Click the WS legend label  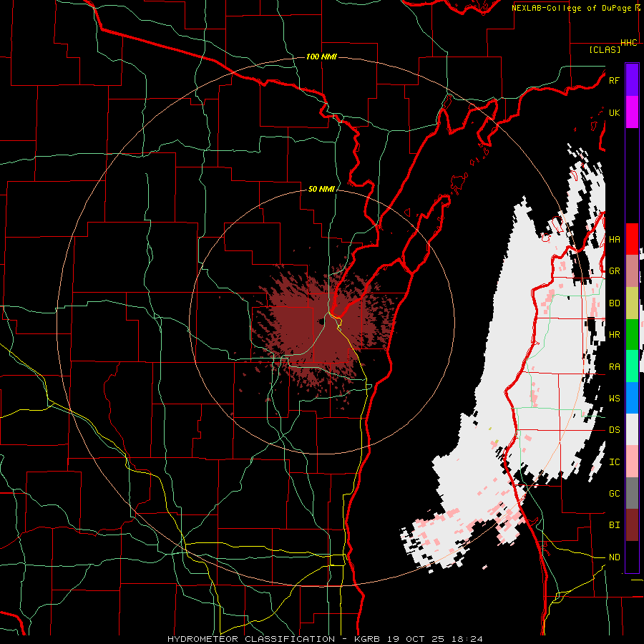614,399
